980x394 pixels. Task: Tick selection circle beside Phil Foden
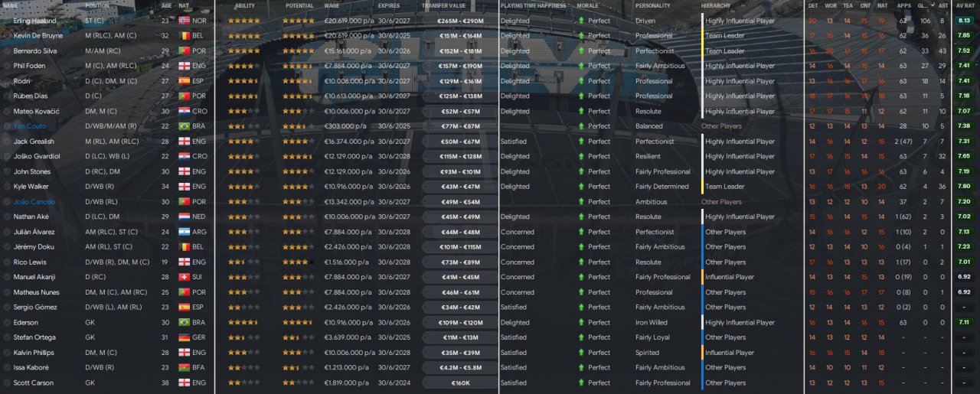[7, 66]
